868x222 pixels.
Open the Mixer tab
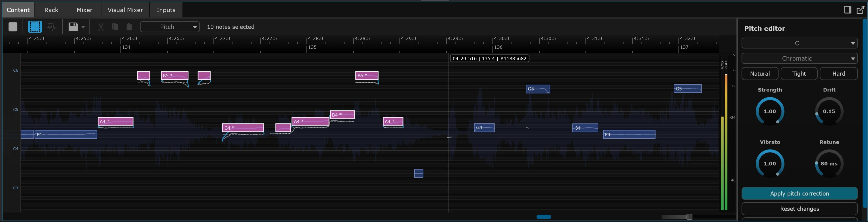click(85, 10)
